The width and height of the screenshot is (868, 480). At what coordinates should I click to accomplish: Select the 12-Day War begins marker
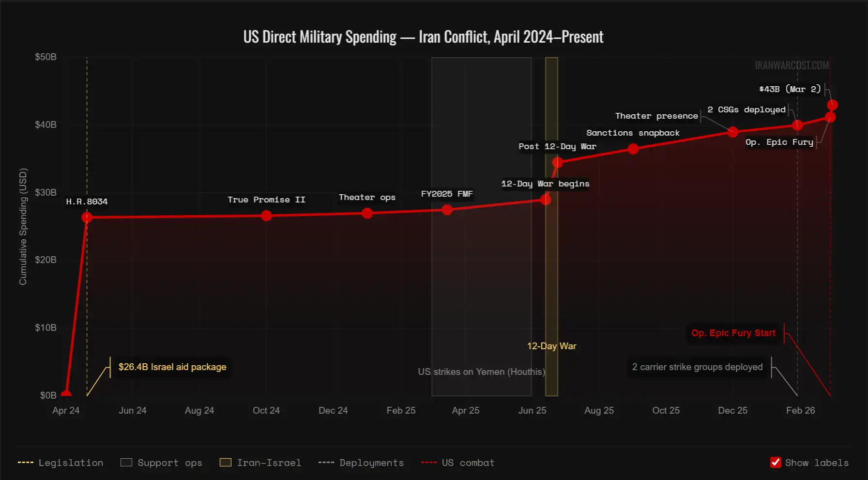[x=546, y=200]
